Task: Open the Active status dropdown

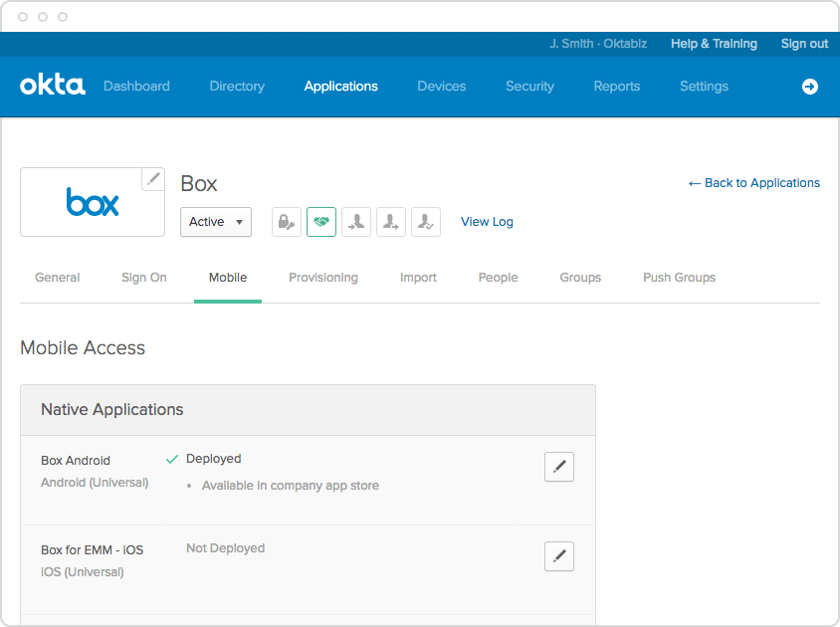Action: 216,222
